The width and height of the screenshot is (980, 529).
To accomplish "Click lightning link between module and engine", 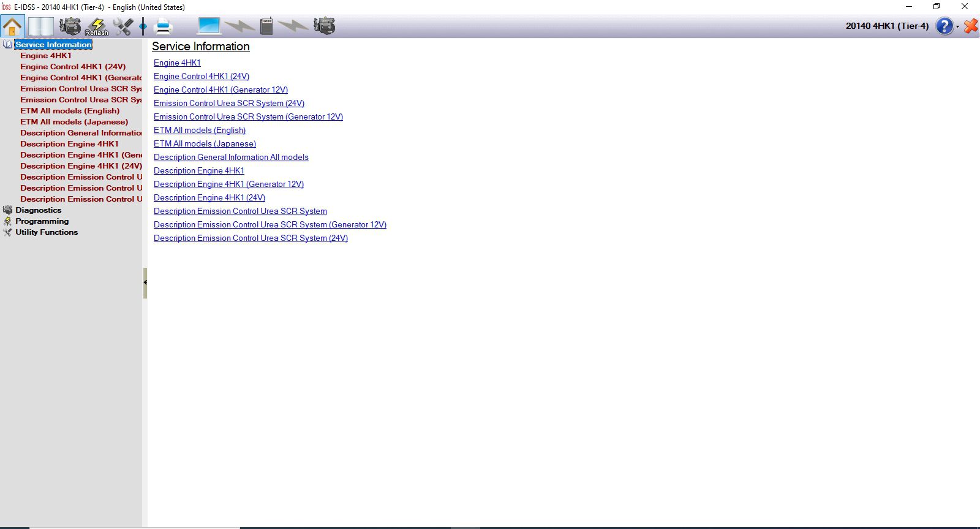I will [x=293, y=26].
